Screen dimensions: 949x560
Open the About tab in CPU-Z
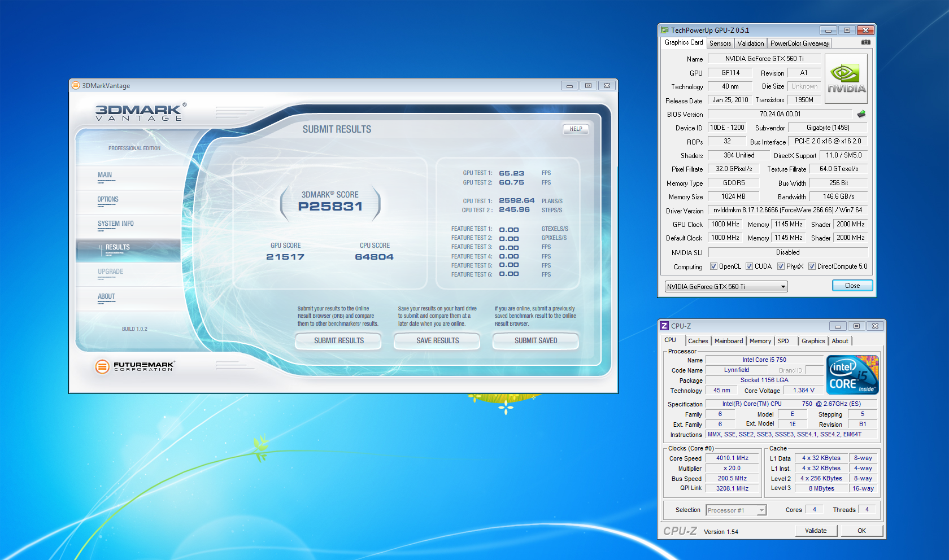point(840,341)
